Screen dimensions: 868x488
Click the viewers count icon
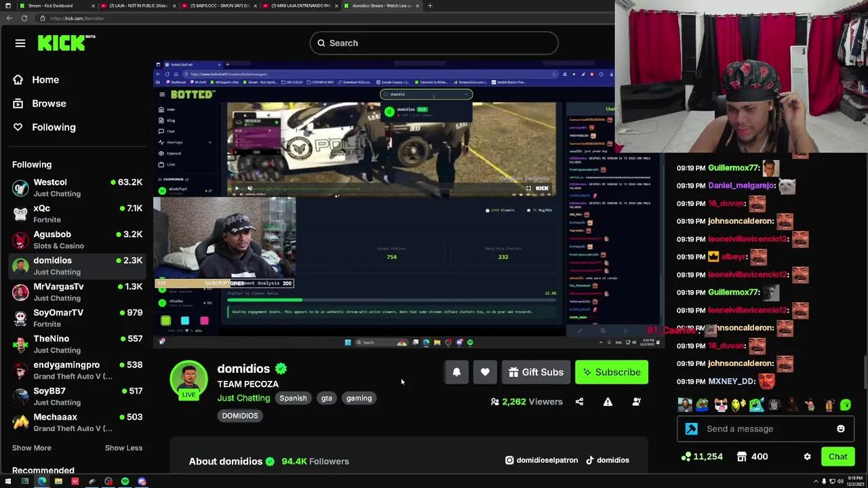[495, 402]
